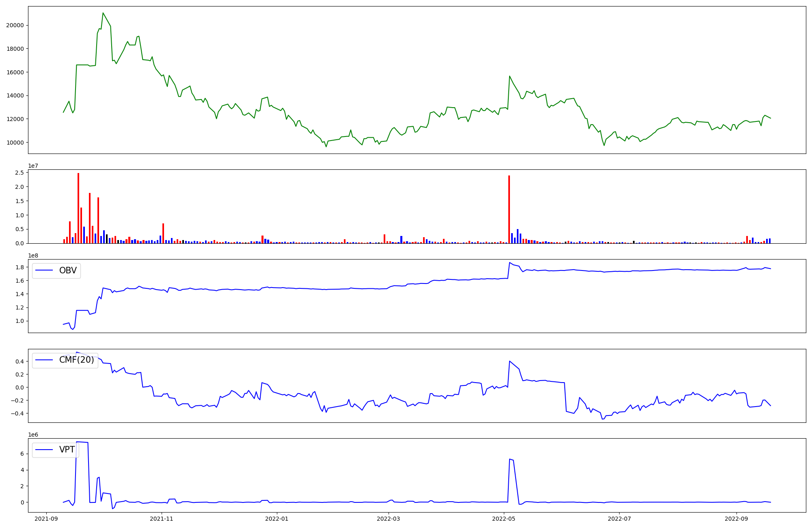The width and height of the screenshot is (812, 528).
Task: Click the 2022-07 x-axis date label
Action: (x=619, y=519)
